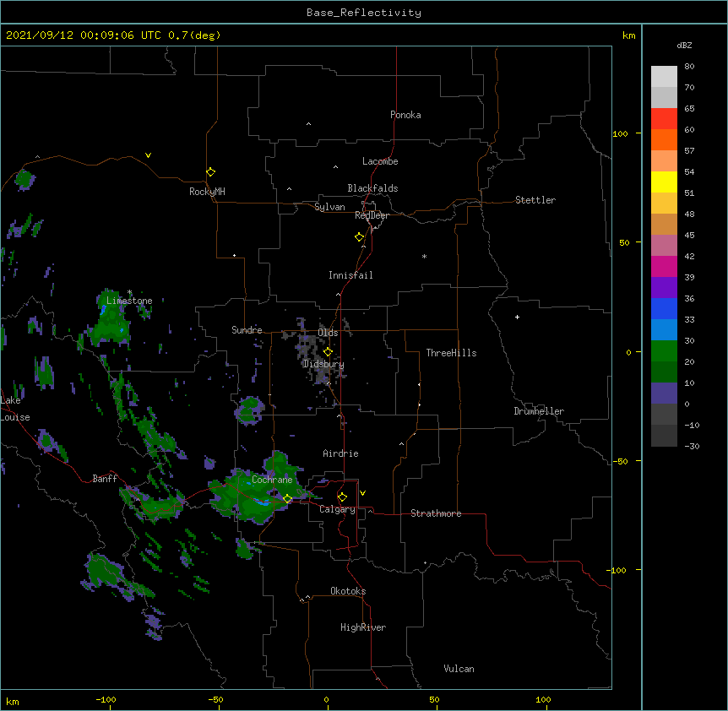Image resolution: width=728 pixels, height=711 pixels.
Task: Click the Lake Louise label
Action: [x=15, y=409]
